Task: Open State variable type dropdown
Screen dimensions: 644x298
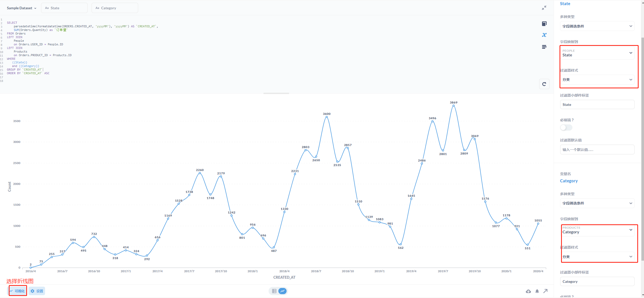Action: 597,26
